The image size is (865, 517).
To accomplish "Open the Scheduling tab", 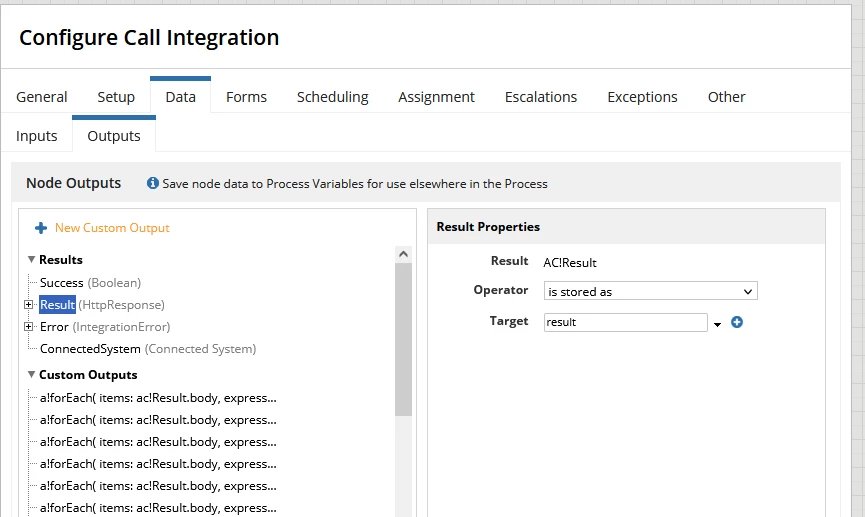I will [x=333, y=97].
